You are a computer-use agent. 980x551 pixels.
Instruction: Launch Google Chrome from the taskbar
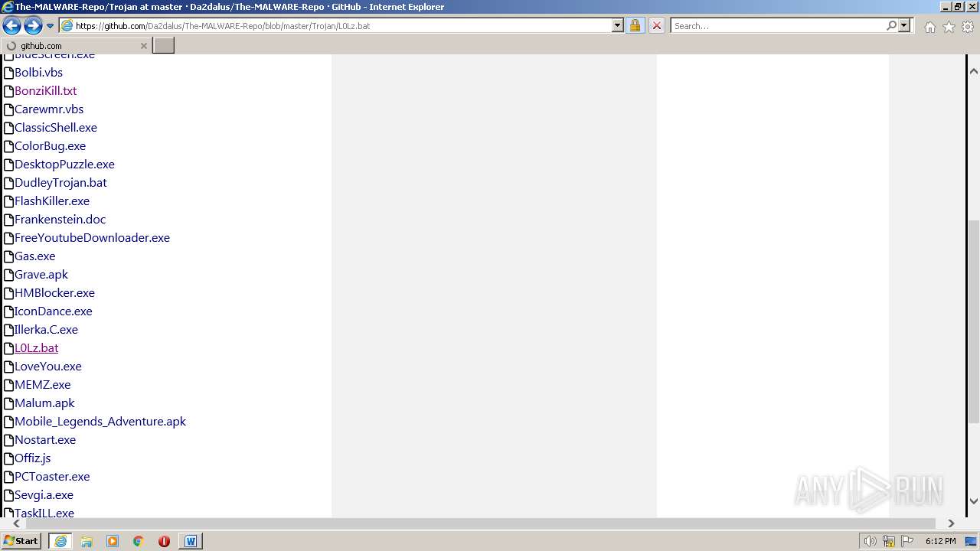[139, 541]
